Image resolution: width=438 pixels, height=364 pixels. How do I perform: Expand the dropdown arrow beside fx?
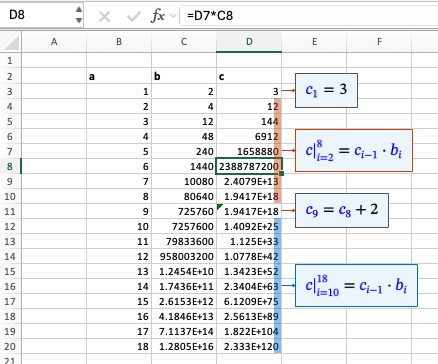173,16
